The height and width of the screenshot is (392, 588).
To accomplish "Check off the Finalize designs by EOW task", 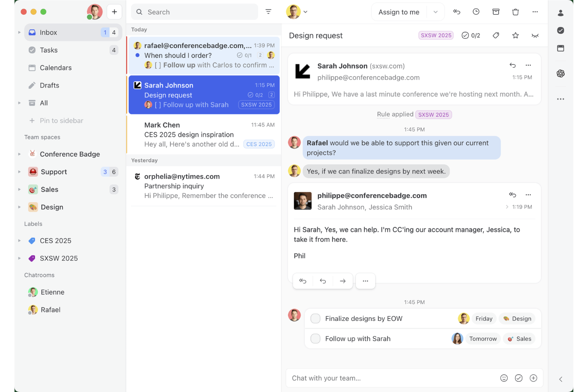I will pos(315,318).
